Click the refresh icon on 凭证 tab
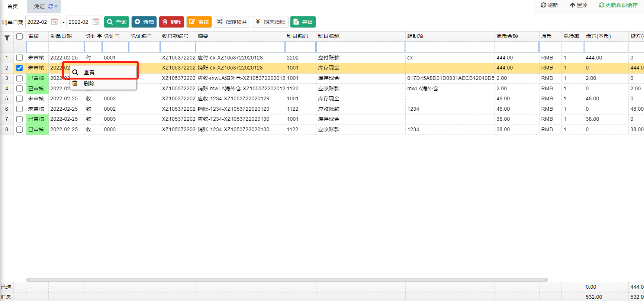Viewport: 644px width, 301px height. pyautogui.click(x=51, y=6)
